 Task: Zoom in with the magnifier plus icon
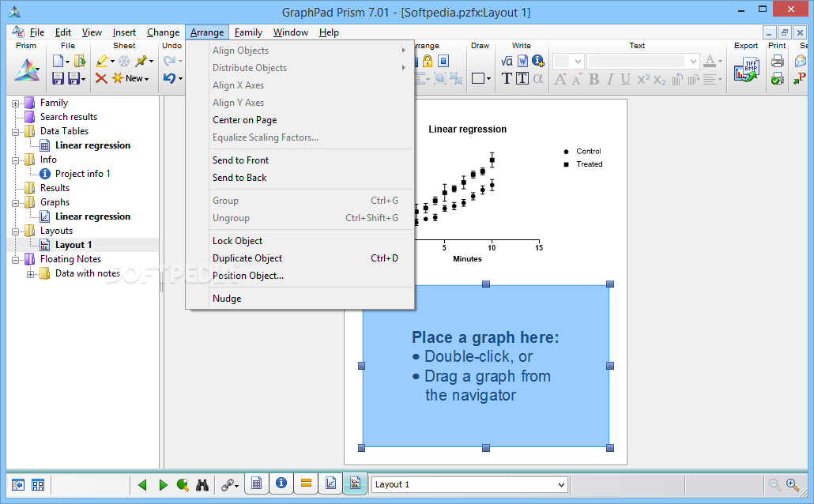point(793,485)
